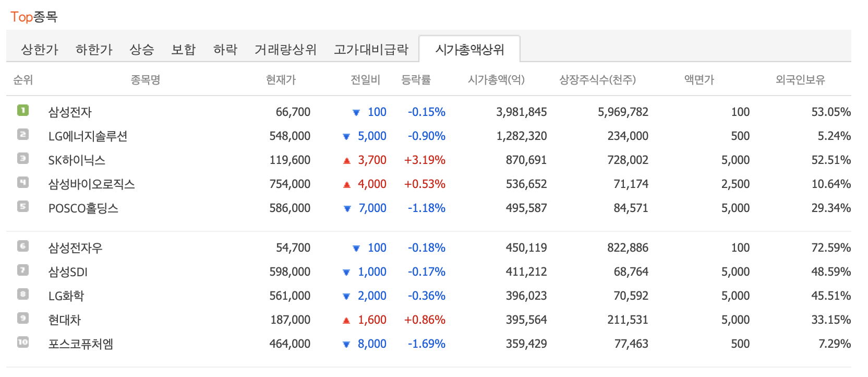The height and width of the screenshot is (377, 868).
Task: Click the rank 3 badge icon
Action: (x=23, y=158)
